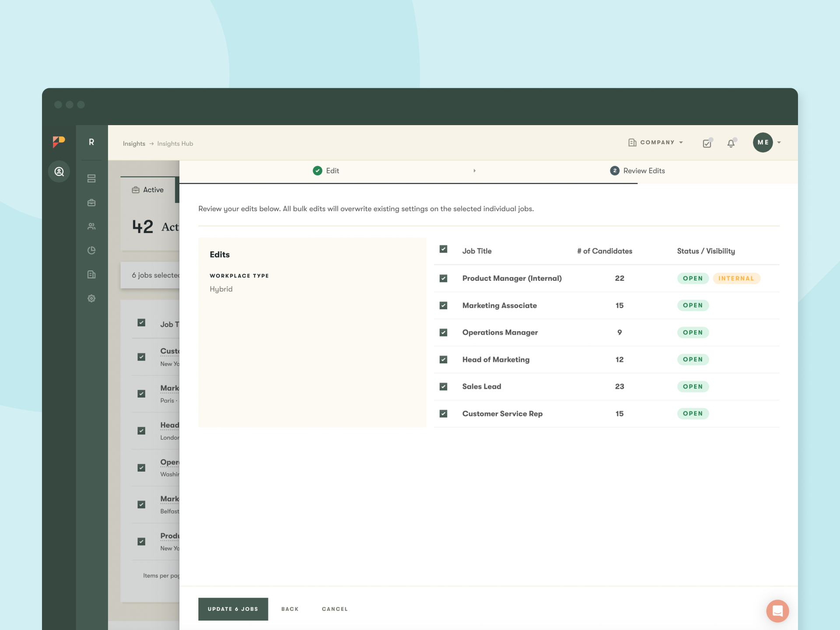Open the tasks checklist icon in header
The image size is (840, 630).
point(707,143)
